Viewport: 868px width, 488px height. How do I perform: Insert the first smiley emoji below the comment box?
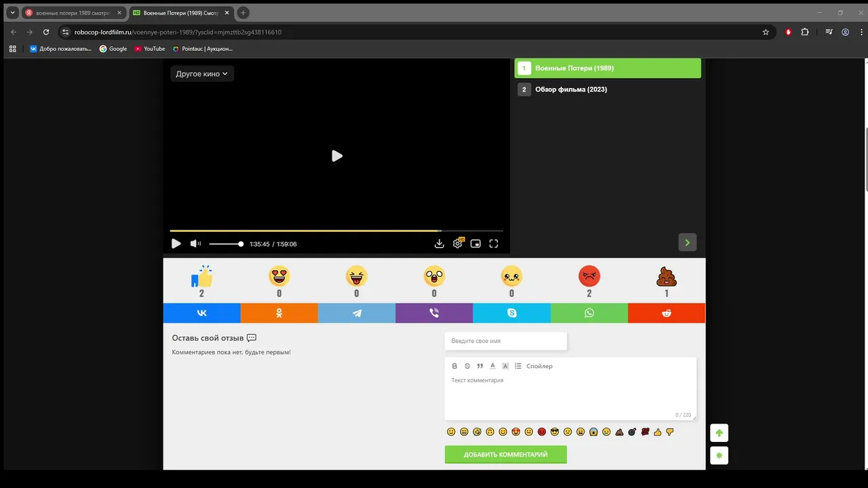452,432
